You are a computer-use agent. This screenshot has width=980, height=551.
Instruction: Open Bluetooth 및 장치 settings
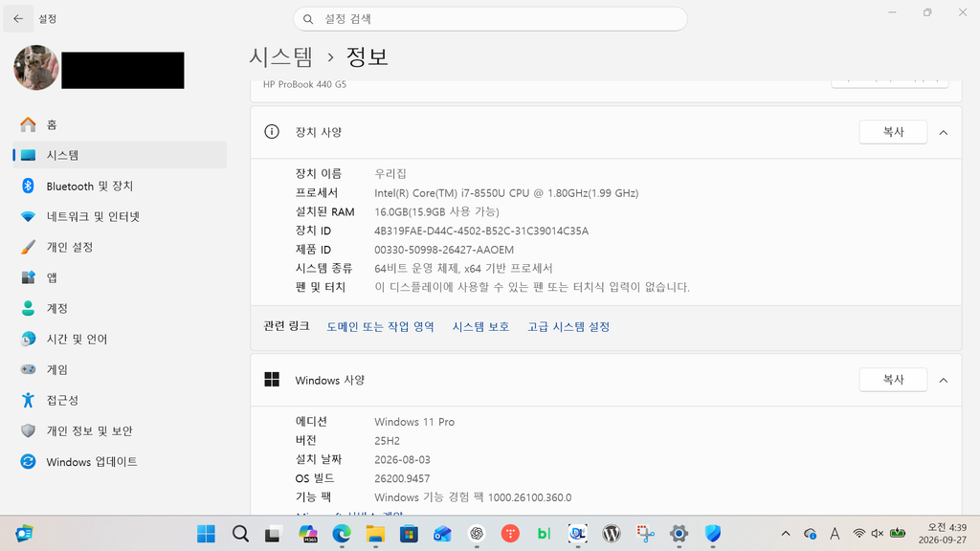[x=120, y=186]
